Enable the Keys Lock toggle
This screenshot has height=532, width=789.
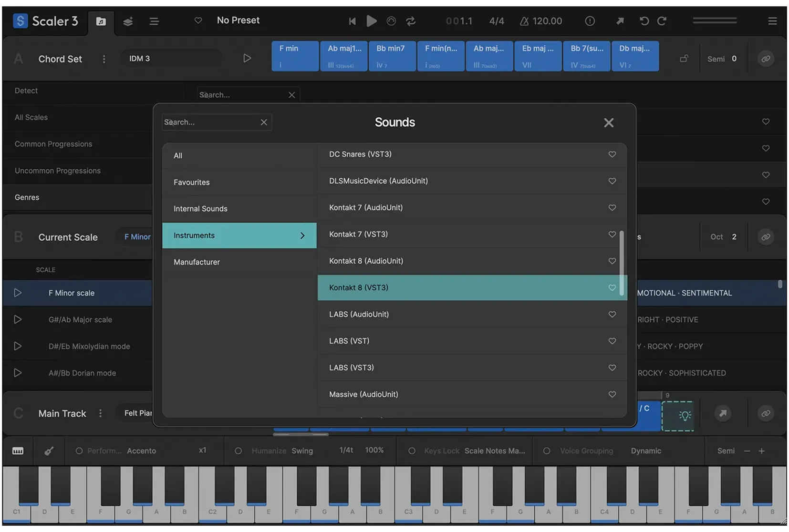pos(412,451)
